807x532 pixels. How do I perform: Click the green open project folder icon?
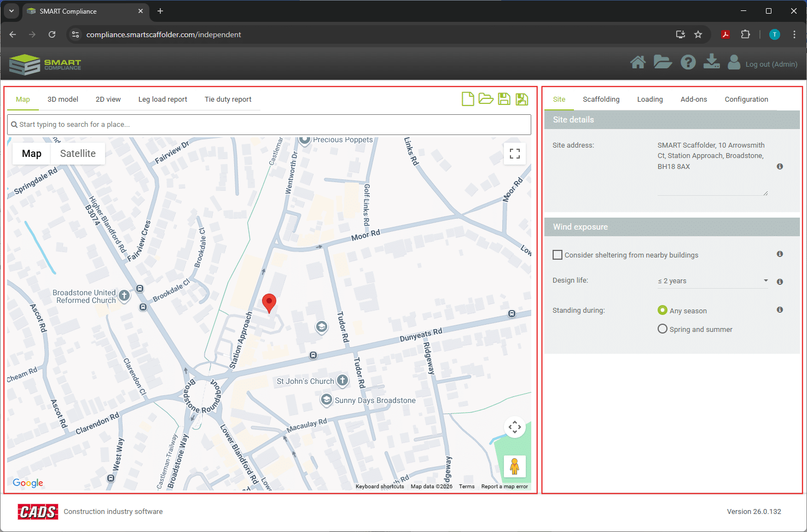click(486, 99)
